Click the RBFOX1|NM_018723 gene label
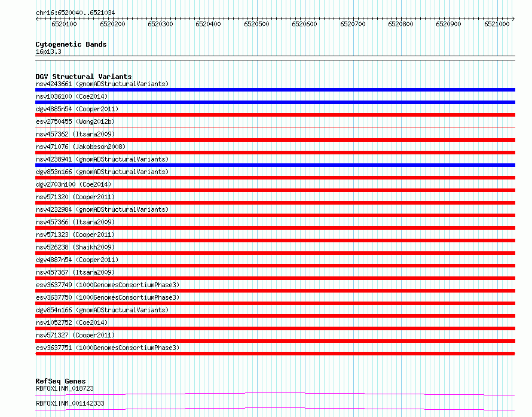Screen dimensions: 532x417 pos(65,388)
